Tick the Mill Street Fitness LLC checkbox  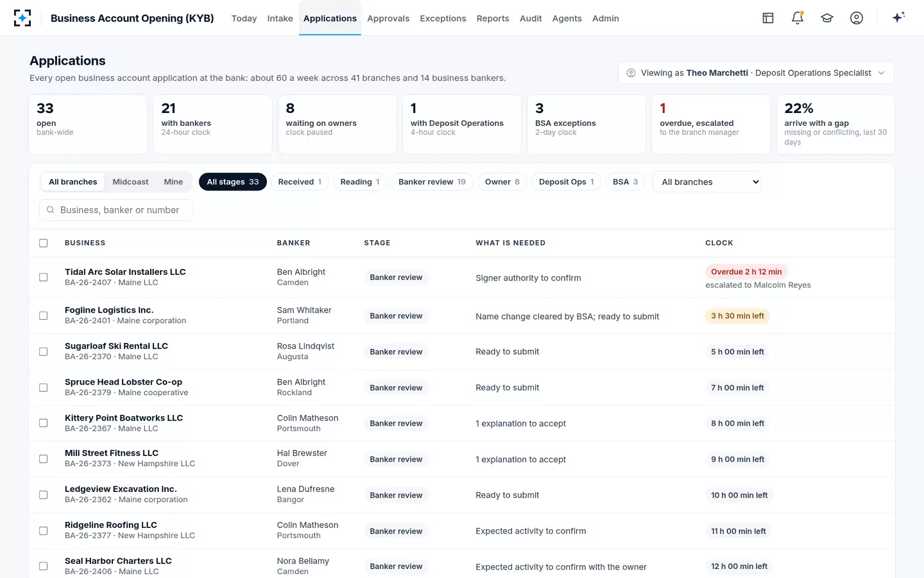click(x=44, y=459)
